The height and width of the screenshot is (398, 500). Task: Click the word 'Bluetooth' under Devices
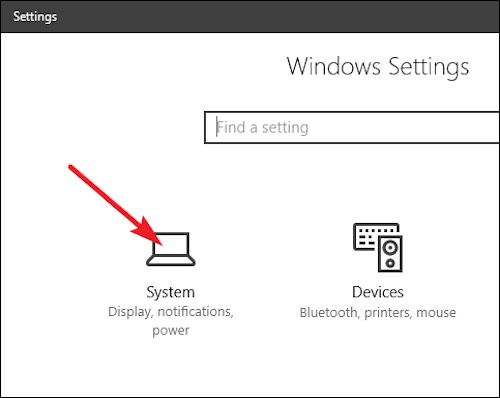329,313
